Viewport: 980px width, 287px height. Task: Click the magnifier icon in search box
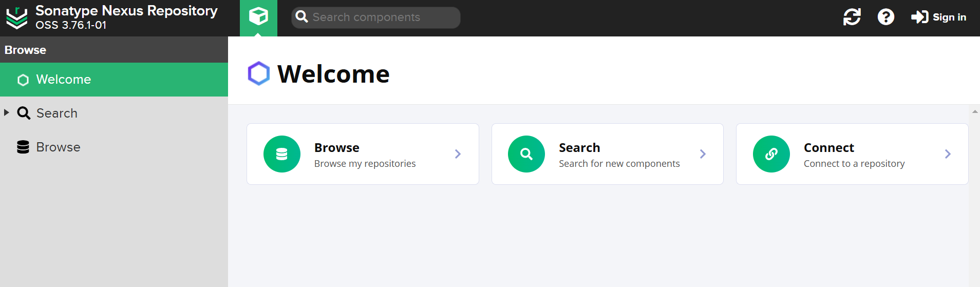pyautogui.click(x=302, y=17)
